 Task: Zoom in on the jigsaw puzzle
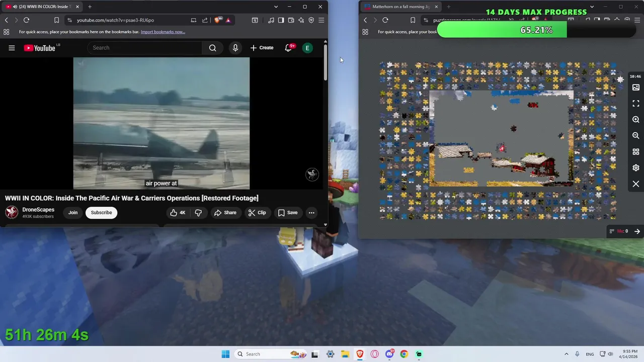(x=636, y=120)
